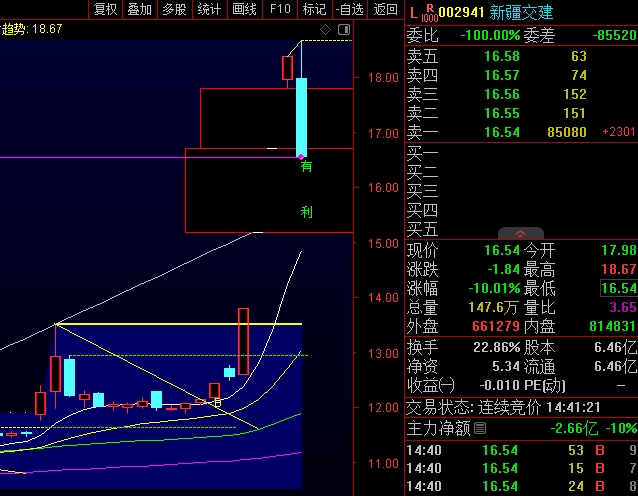Click the R 1000 margin icon
Screen dimensions: 638x496
tap(430, 13)
